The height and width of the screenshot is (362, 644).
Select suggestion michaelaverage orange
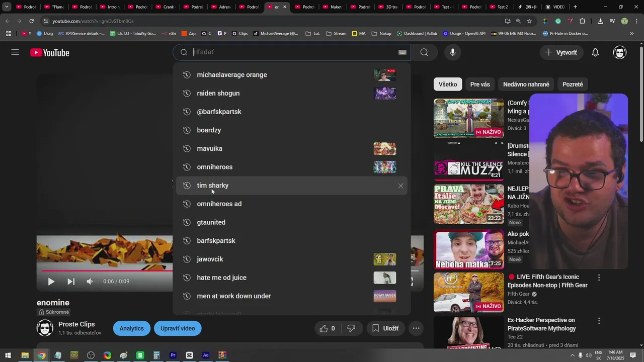click(292, 75)
